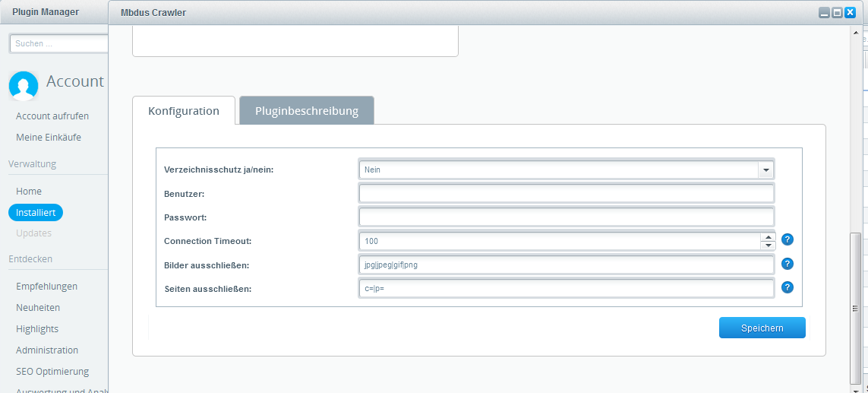The height and width of the screenshot is (393, 868).
Task: Click the Suchen search box
Action: pyautogui.click(x=59, y=44)
